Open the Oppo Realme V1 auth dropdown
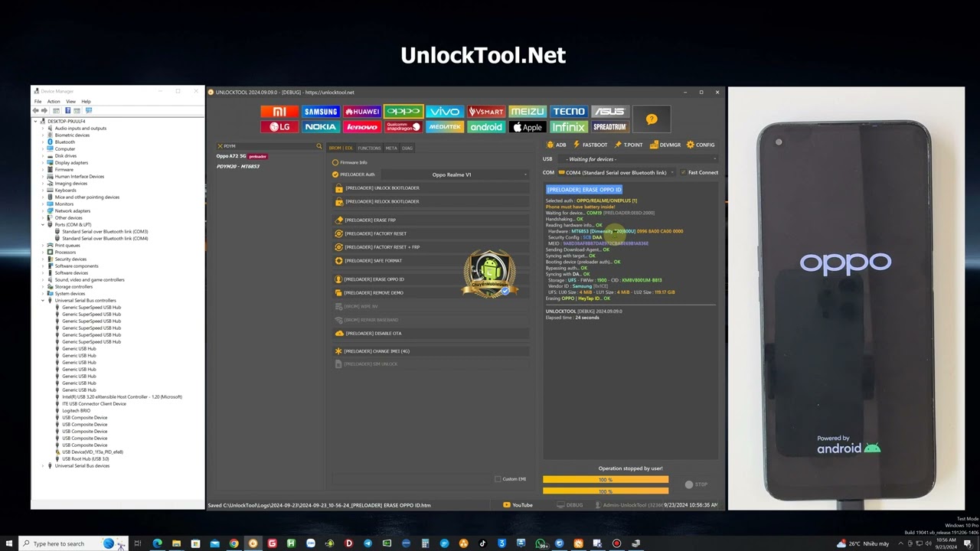The image size is (980, 551). click(455, 174)
